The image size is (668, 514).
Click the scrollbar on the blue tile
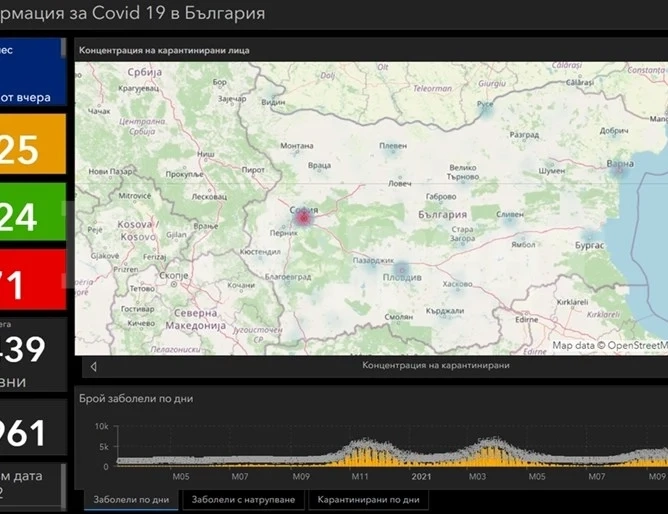pos(63,48)
